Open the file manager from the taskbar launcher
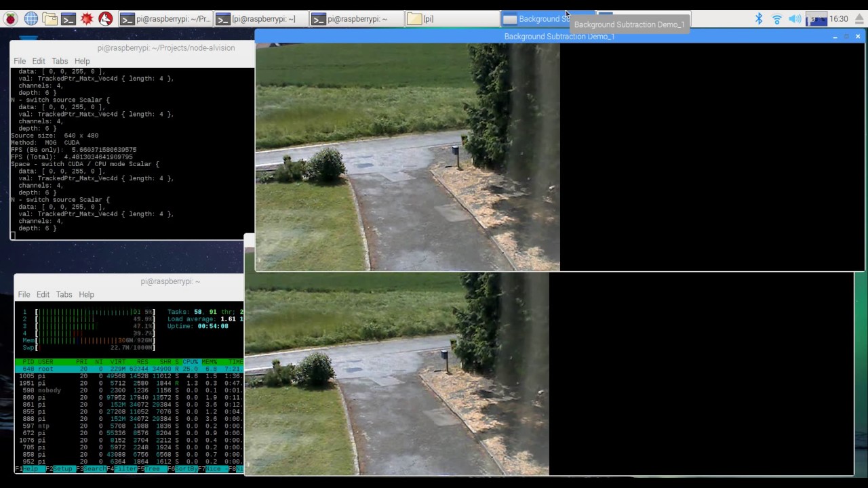868x488 pixels. [50, 19]
